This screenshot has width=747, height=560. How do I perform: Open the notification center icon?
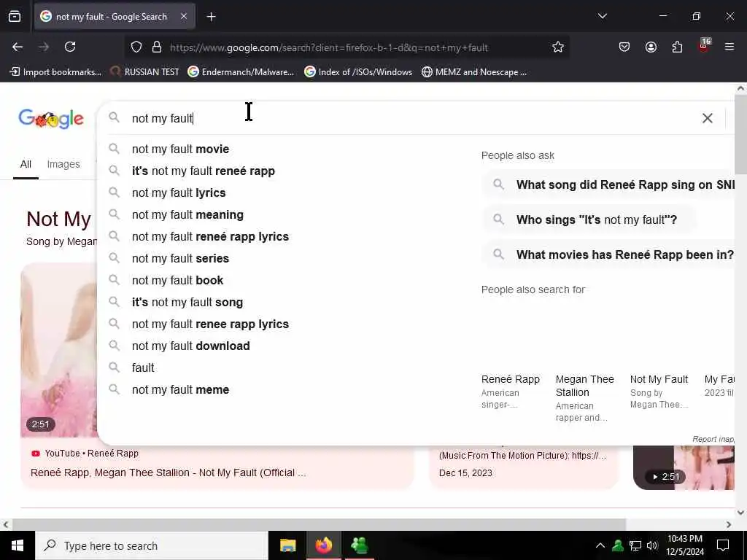pos(723,545)
